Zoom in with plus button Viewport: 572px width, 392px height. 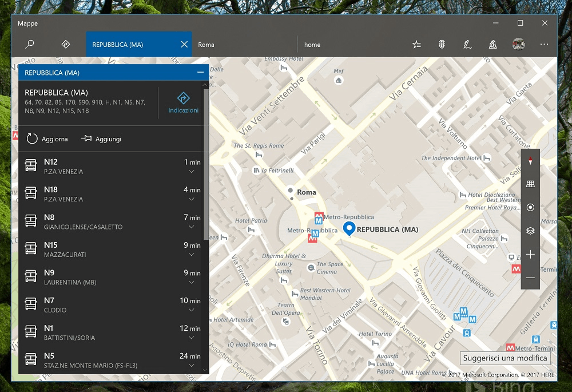click(530, 254)
